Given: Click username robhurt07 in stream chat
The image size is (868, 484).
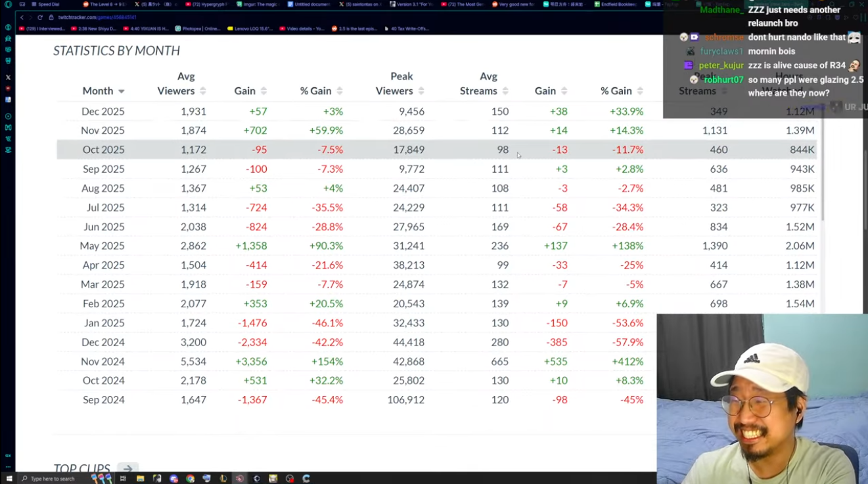Looking at the screenshot, I should pyautogui.click(x=724, y=79).
